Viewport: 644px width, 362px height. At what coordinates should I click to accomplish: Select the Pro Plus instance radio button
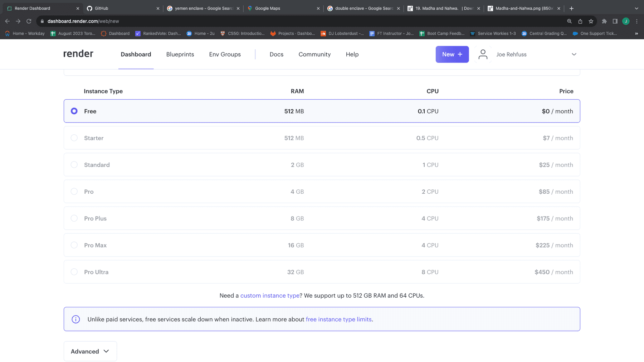(74, 218)
